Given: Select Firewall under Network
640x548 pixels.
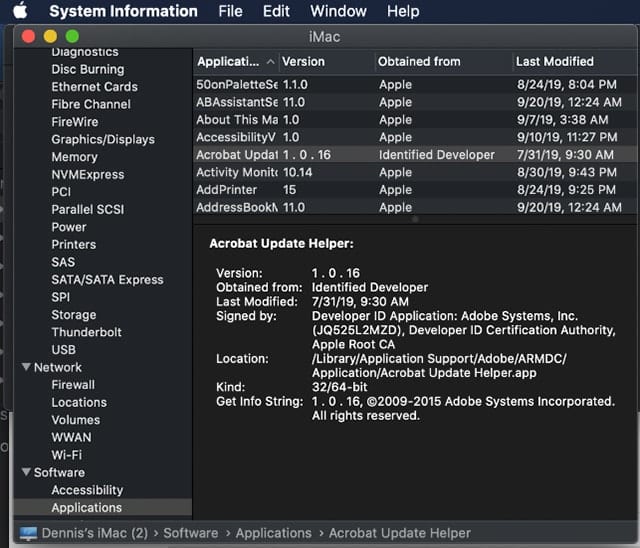Looking at the screenshot, I should [73, 385].
